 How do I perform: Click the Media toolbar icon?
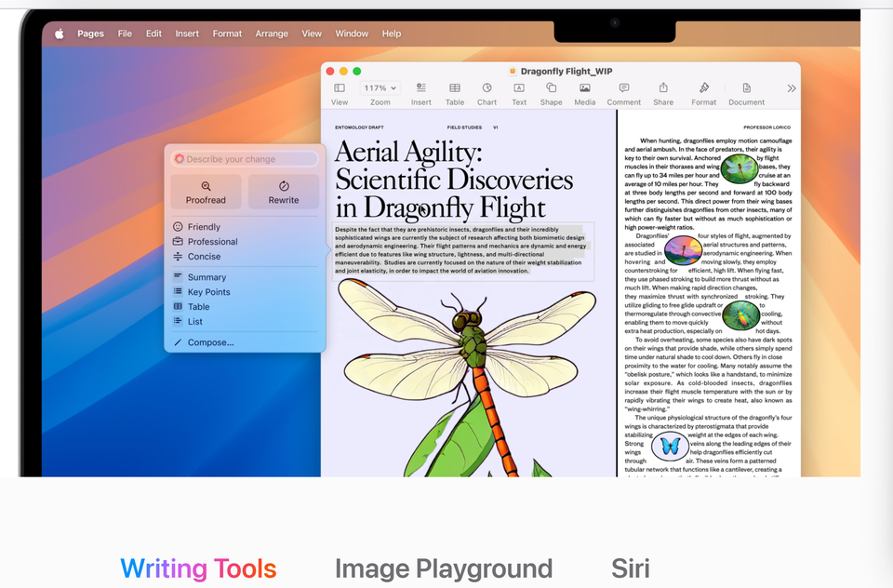point(584,88)
